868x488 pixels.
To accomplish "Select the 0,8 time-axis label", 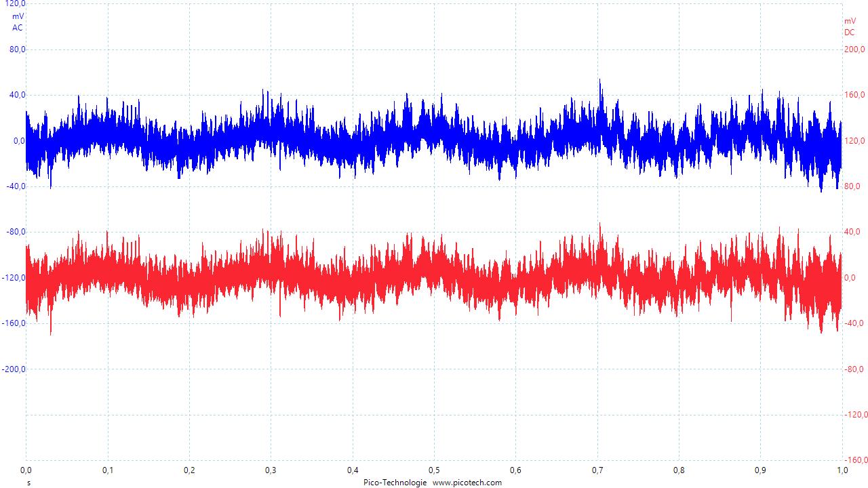I will (679, 470).
